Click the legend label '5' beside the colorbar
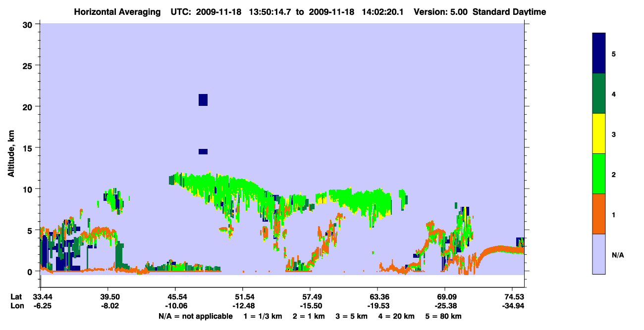 click(614, 53)
